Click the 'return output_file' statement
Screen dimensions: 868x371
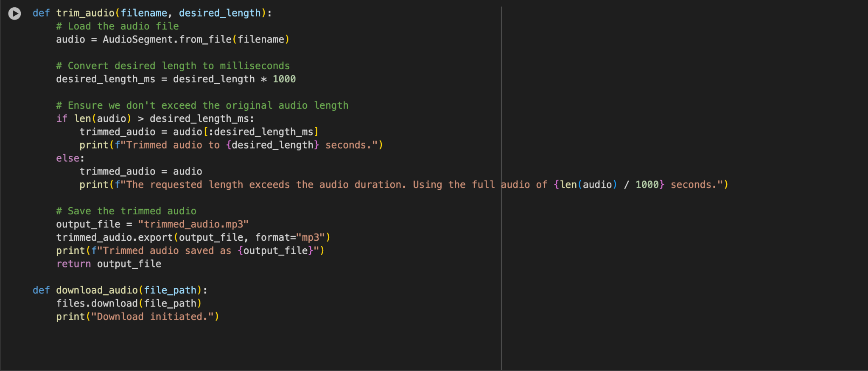[109, 264]
